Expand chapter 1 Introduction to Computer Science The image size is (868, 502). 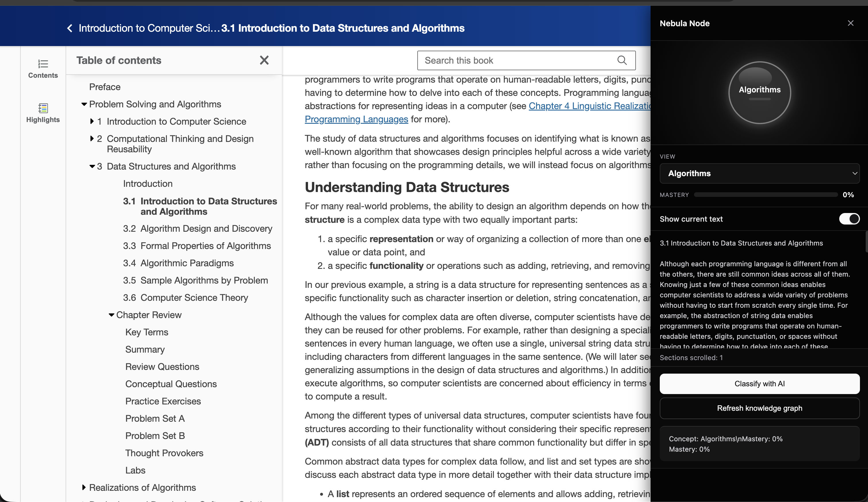pos(92,121)
